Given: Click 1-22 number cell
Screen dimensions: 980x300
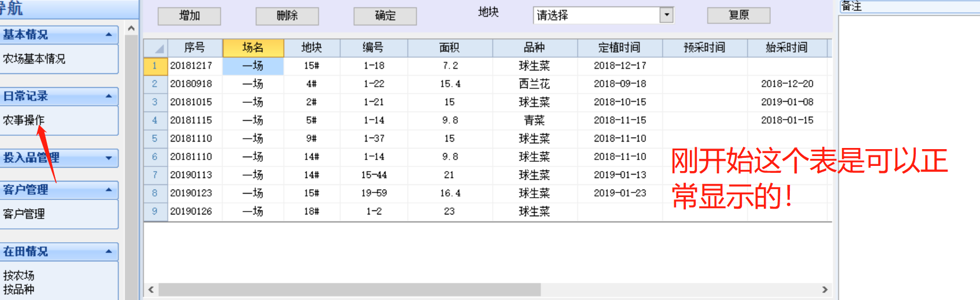Looking at the screenshot, I should [x=373, y=84].
